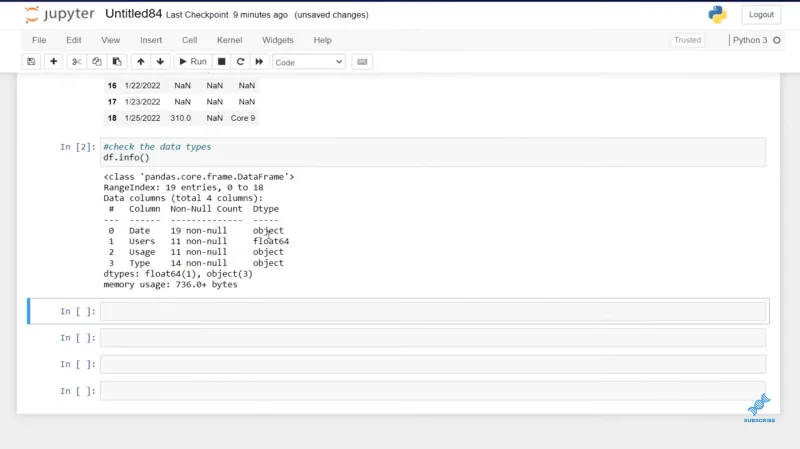Click row index 18 in the table
The height and width of the screenshot is (449, 800).
[112, 118]
